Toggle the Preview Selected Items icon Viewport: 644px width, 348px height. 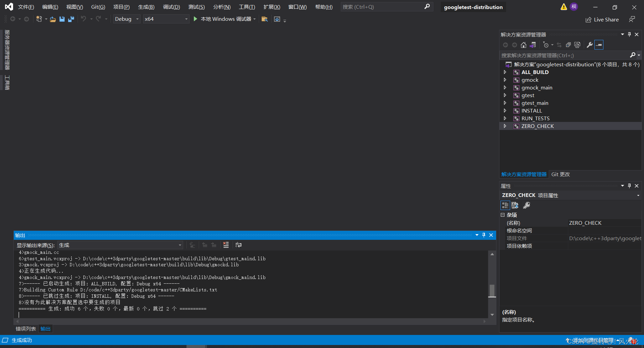[599, 45]
